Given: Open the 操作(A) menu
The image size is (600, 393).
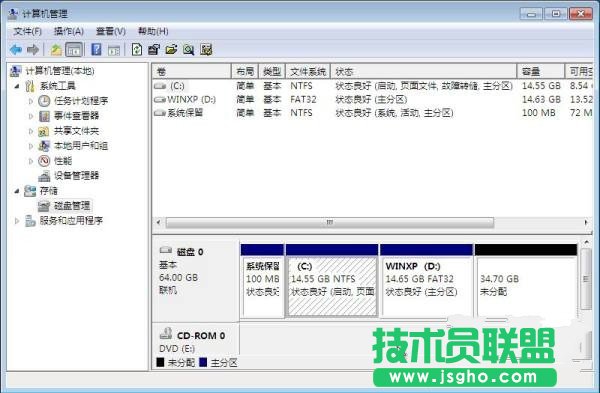Looking at the screenshot, I should (68, 31).
